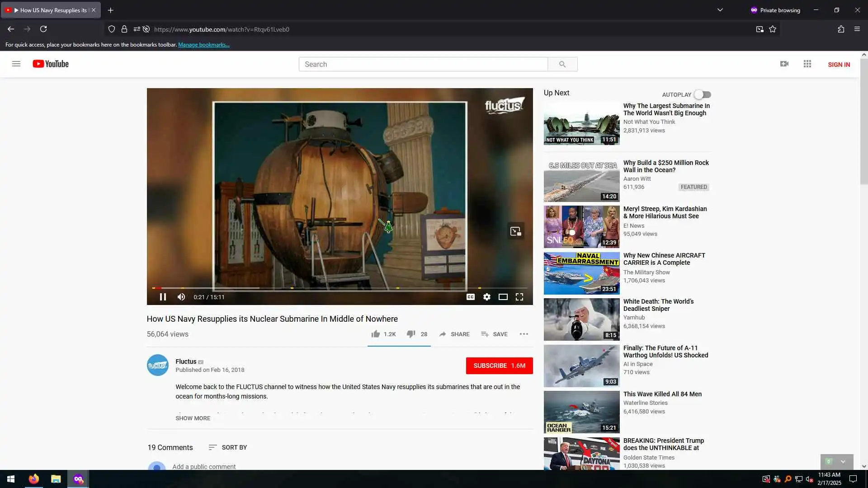Image resolution: width=868 pixels, height=488 pixels.
Task: Click the Manage bookmarks link
Action: (x=203, y=45)
